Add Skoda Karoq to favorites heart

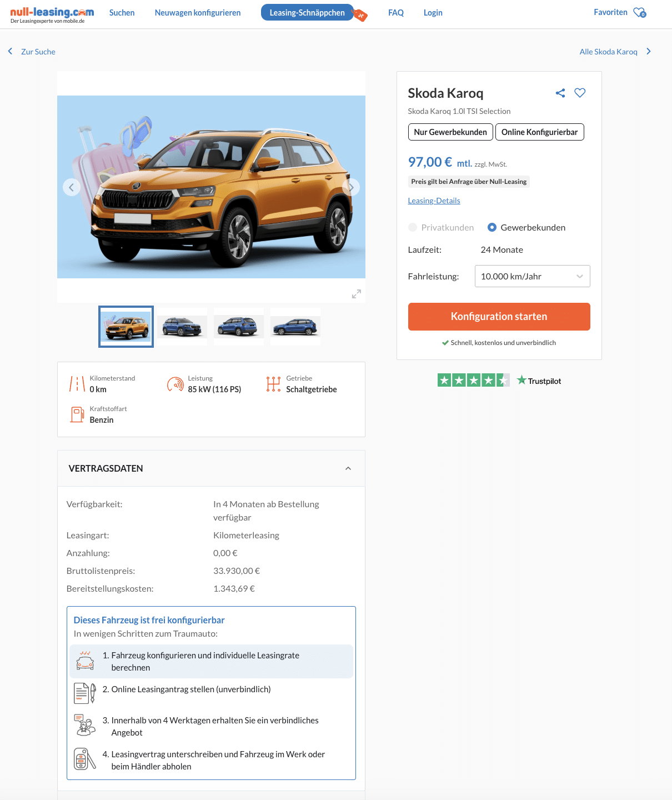(580, 93)
